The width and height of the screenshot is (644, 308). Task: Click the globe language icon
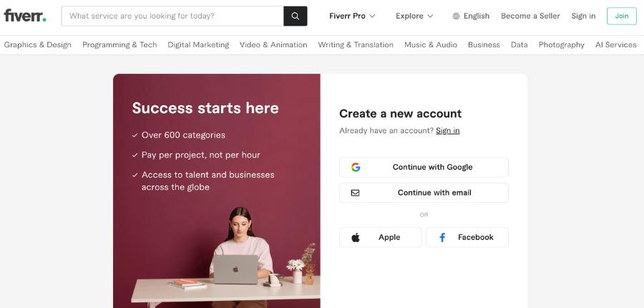(457, 16)
